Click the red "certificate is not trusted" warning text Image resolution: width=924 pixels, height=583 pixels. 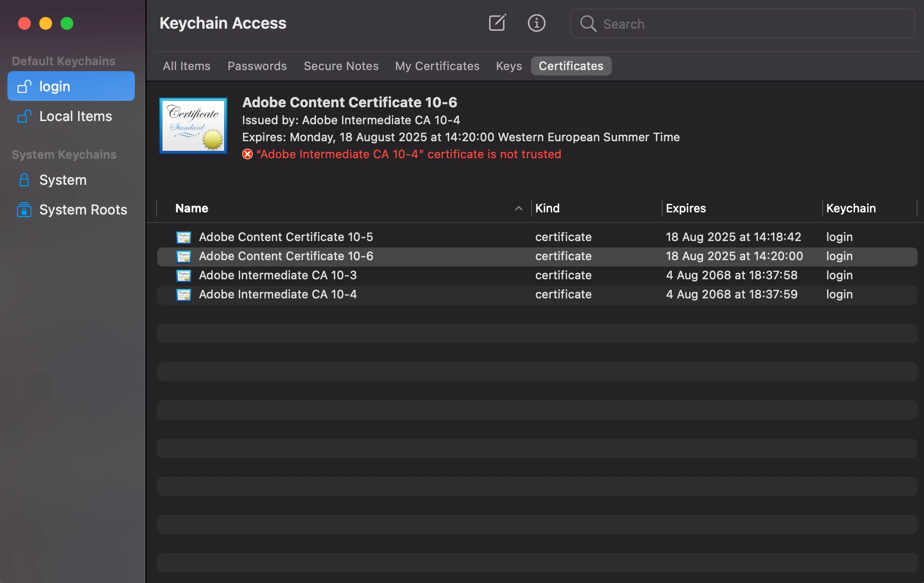pos(408,154)
